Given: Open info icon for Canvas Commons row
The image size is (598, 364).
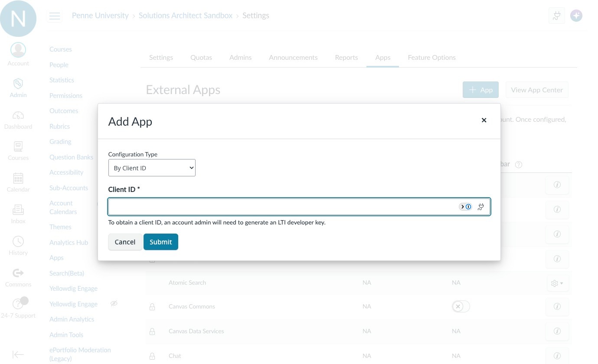Looking at the screenshot, I should (557, 306).
